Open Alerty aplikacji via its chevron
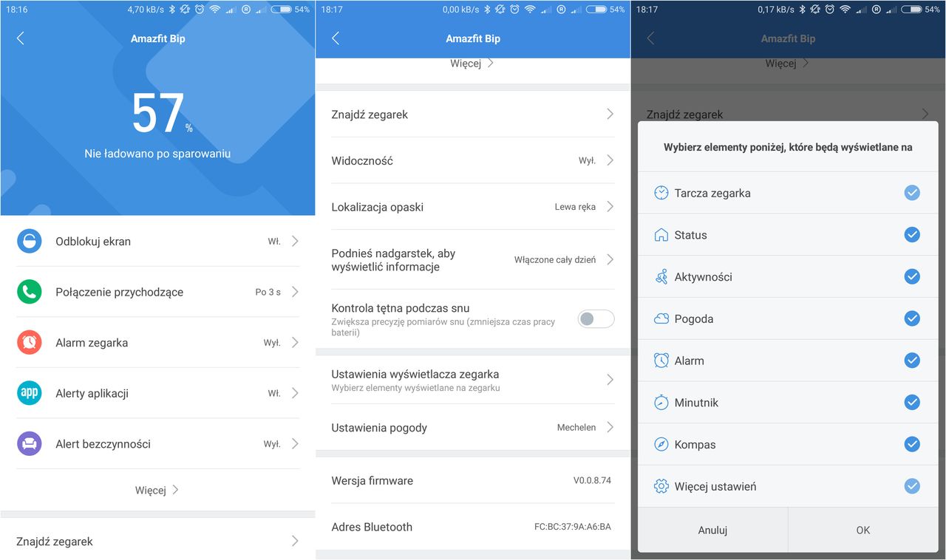946x560 pixels. (295, 393)
